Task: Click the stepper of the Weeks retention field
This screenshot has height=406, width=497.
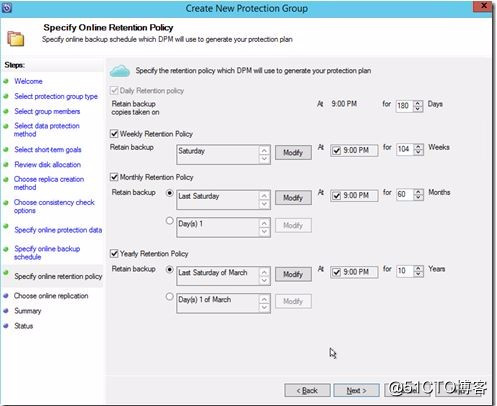Action: (418, 149)
